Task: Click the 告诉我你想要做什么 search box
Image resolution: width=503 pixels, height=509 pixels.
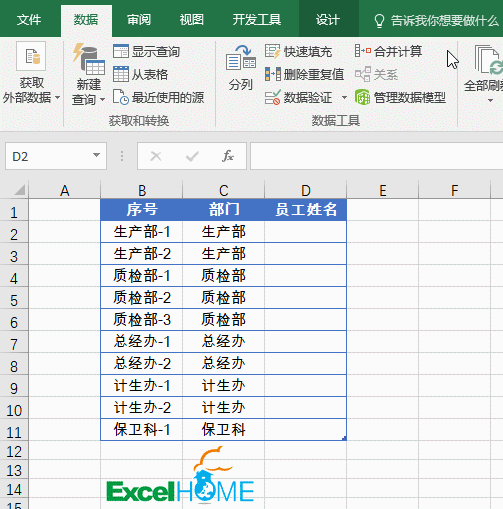Action: pos(437,21)
